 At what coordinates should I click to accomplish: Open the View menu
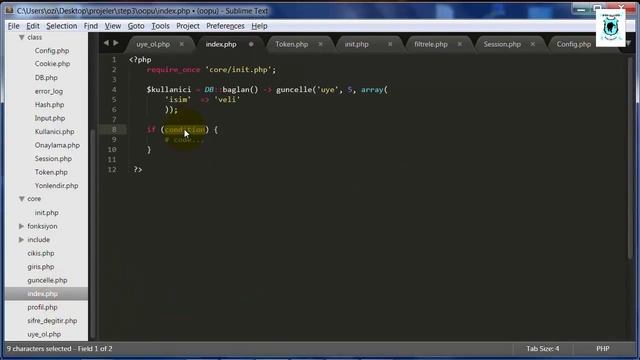(113, 26)
